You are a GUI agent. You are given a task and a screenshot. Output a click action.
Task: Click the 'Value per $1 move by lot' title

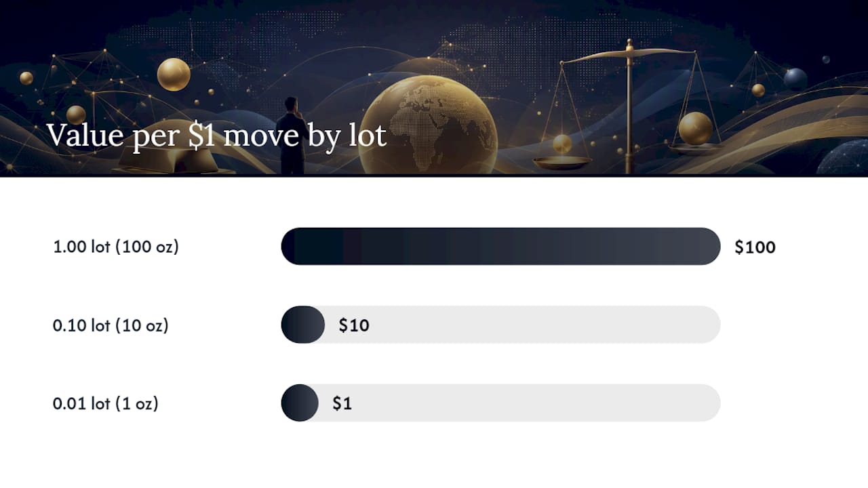pos(216,136)
